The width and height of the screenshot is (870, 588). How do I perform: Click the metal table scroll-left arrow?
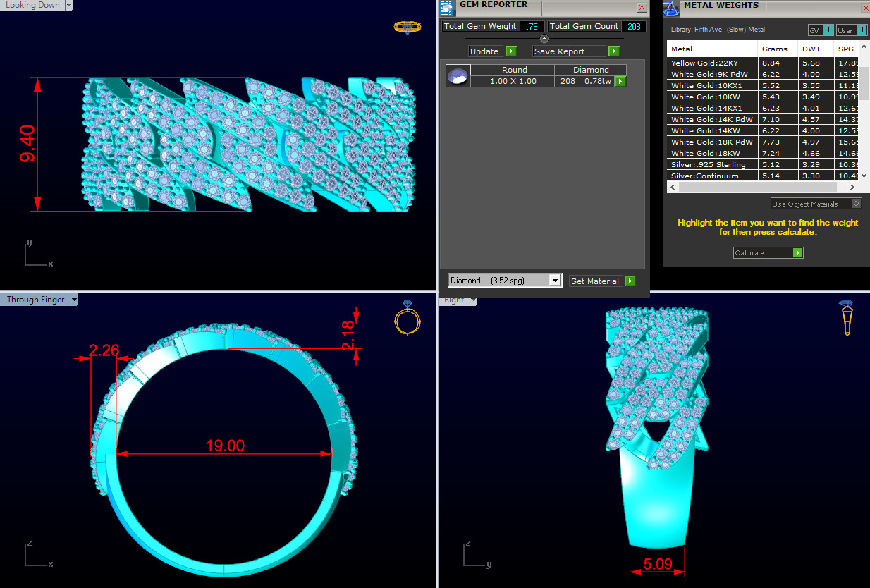[x=673, y=188]
